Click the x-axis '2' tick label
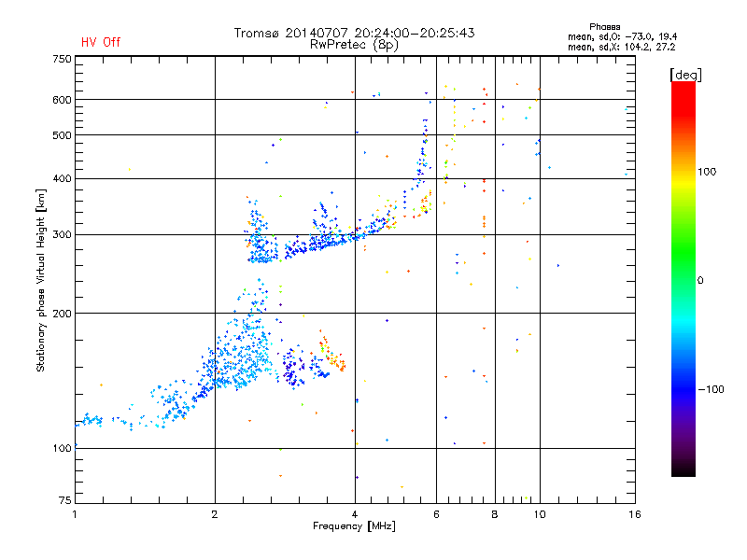The width and height of the screenshot is (747, 560). (215, 514)
